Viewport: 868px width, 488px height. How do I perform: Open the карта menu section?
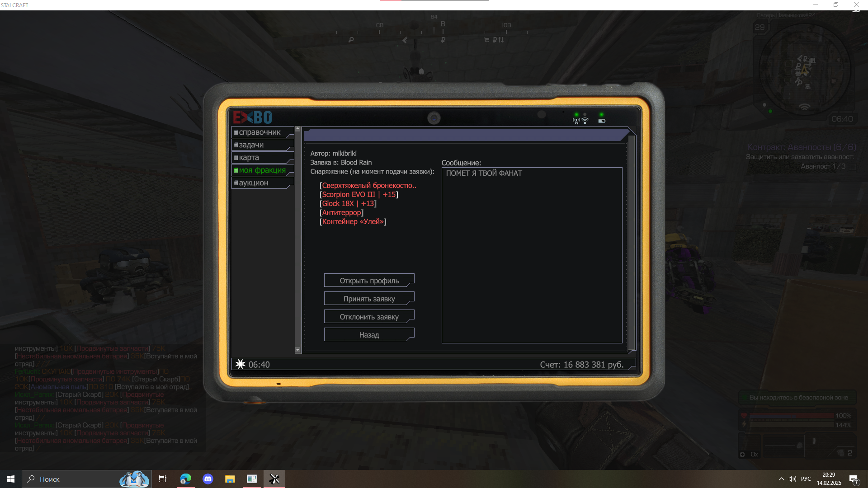pos(263,158)
